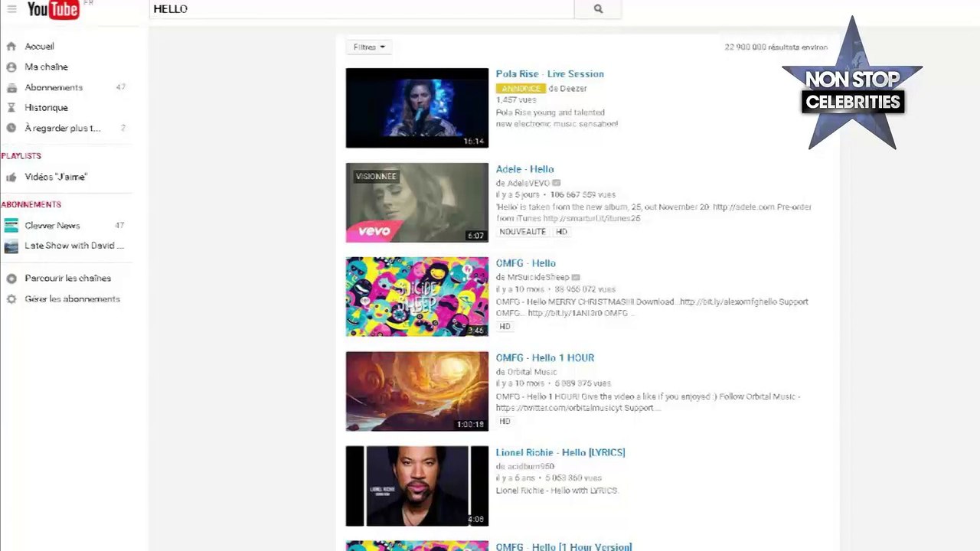Click the "1 457 vues" text
Image resolution: width=980 pixels, height=551 pixels.
pyautogui.click(x=516, y=100)
